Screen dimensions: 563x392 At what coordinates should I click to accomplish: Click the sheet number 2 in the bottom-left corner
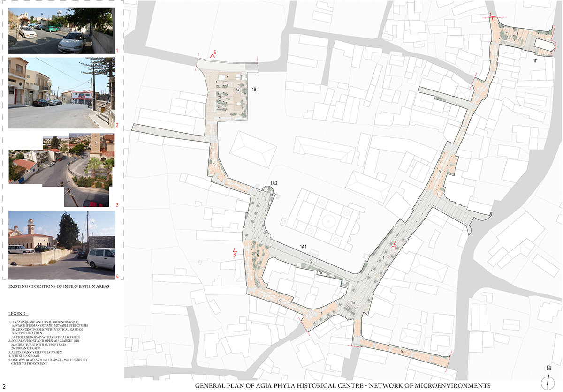coord(3,386)
